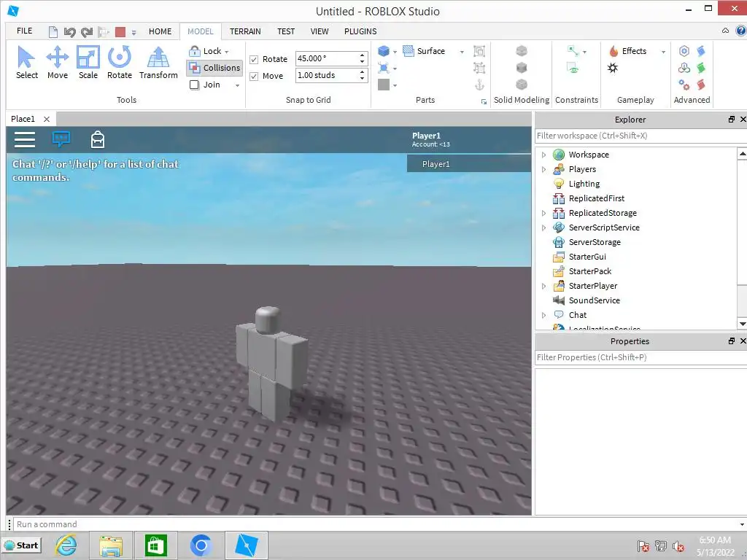Select Player1 in the in-game player list

click(x=469, y=164)
